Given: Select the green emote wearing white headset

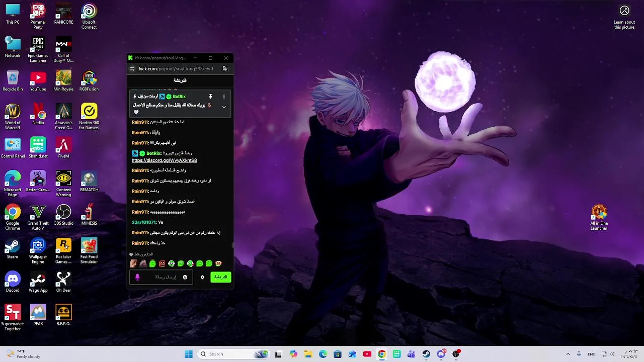Looking at the screenshot, I should 172,263.
